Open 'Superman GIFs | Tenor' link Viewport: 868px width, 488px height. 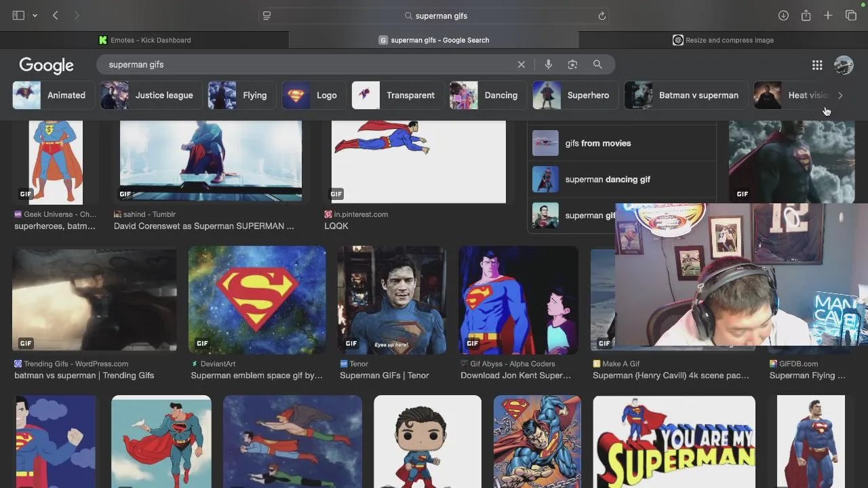click(384, 375)
